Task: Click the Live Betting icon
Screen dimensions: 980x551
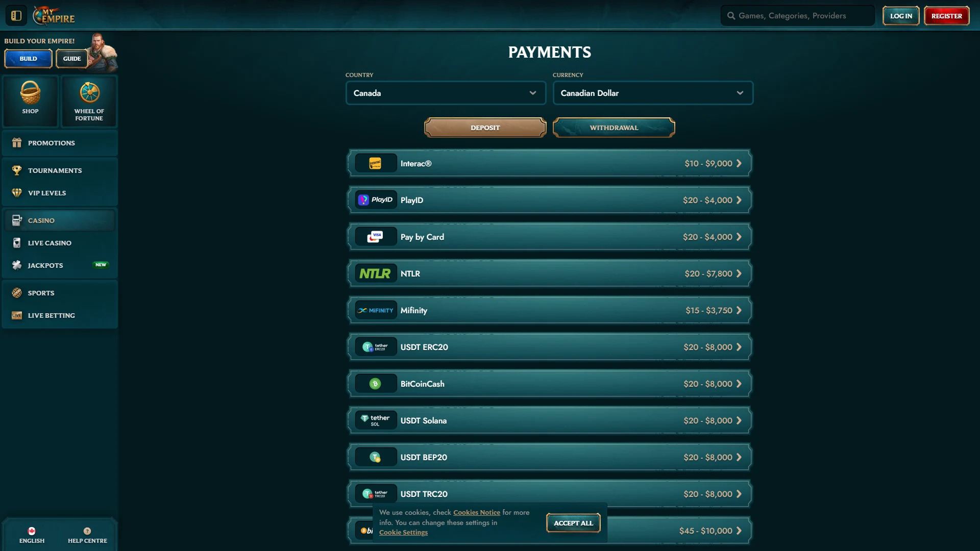Action: pyautogui.click(x=17, y=315)
